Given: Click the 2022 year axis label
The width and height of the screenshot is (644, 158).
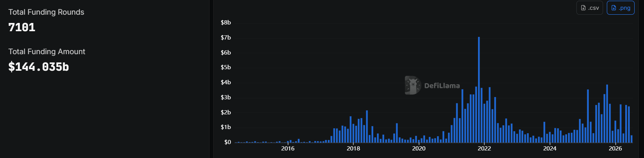Looking at the screenshot, I should [x=484, y=148].
